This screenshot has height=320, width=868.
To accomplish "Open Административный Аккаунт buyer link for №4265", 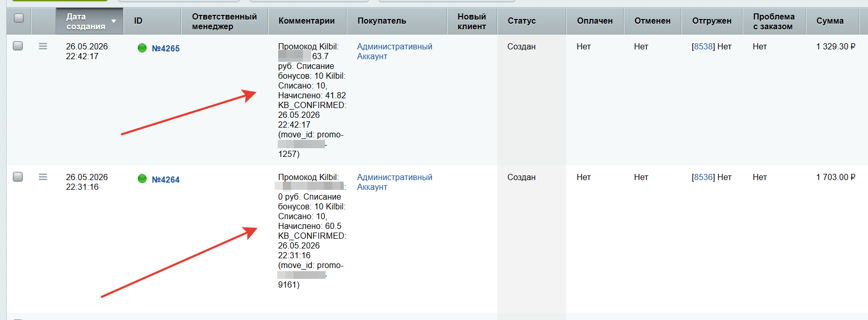I will [394, 51].
